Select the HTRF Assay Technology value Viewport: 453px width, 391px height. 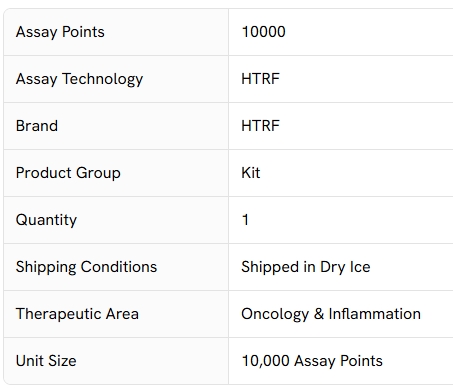coord(260,79)
